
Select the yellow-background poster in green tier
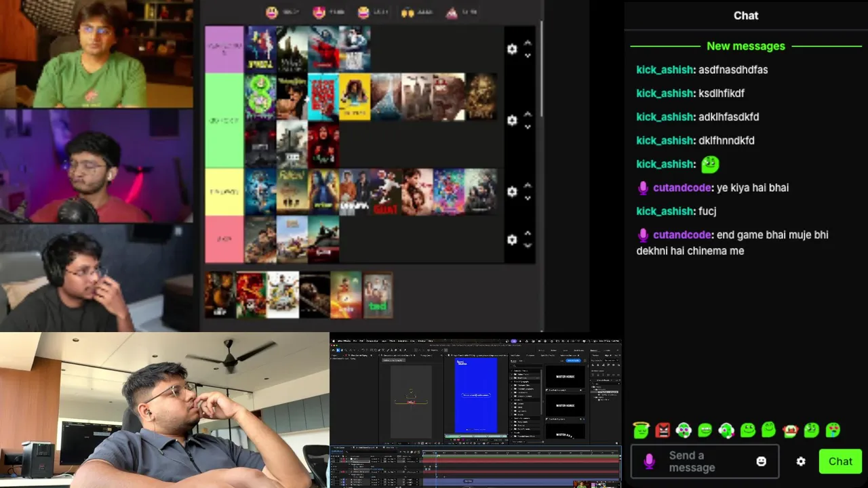[355, 97]
